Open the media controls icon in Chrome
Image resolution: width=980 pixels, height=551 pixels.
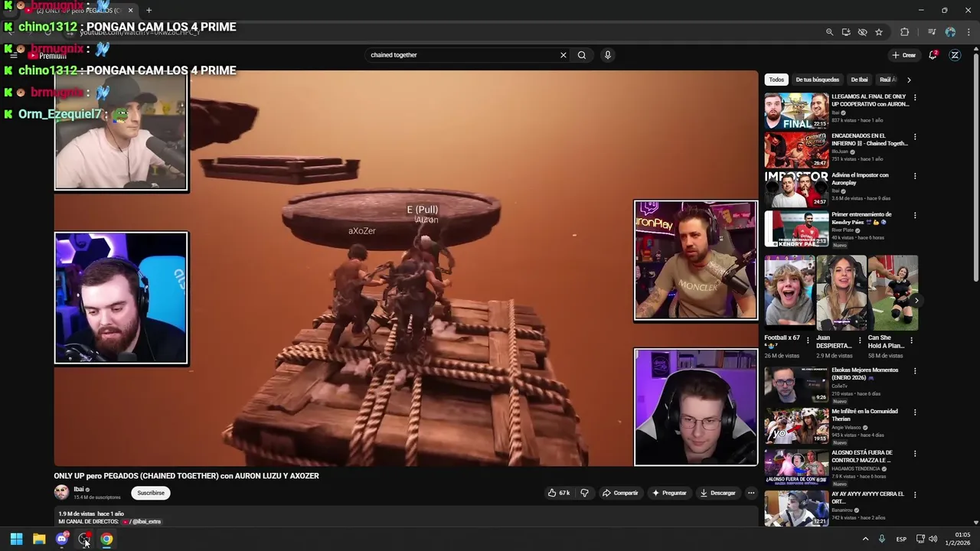pyautogui.click(x=932, y=32)
